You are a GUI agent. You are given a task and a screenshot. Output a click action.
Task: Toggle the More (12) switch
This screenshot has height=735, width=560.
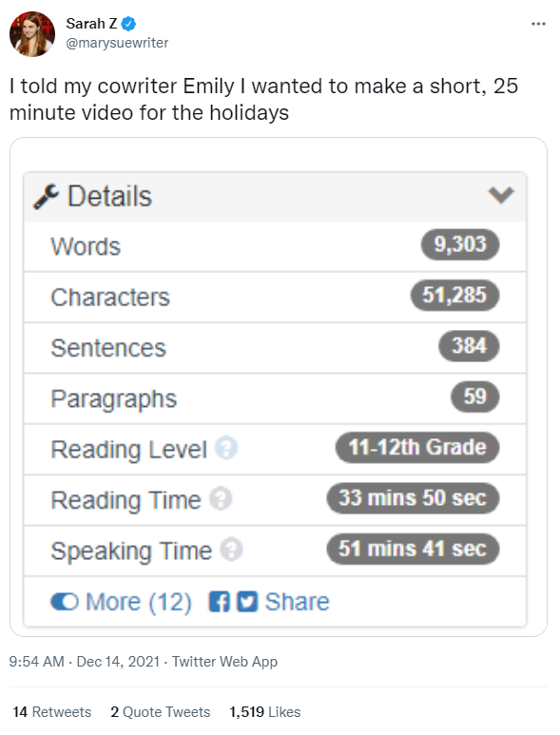65,601
